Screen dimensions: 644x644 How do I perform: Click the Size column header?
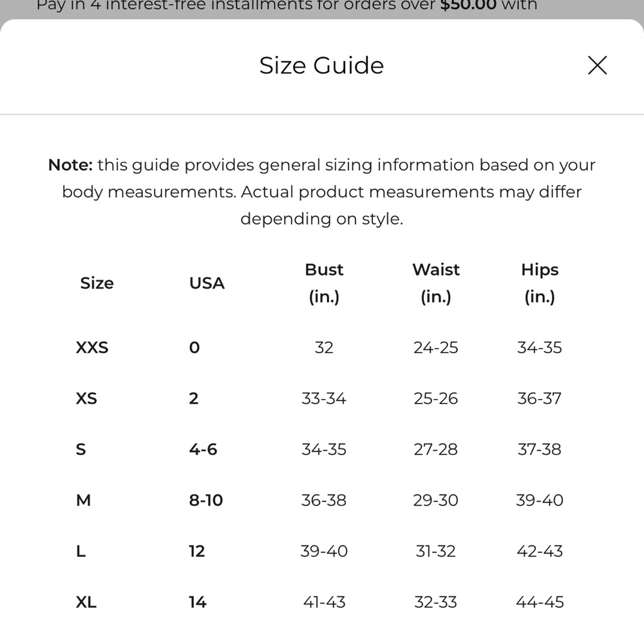(97, 283)
